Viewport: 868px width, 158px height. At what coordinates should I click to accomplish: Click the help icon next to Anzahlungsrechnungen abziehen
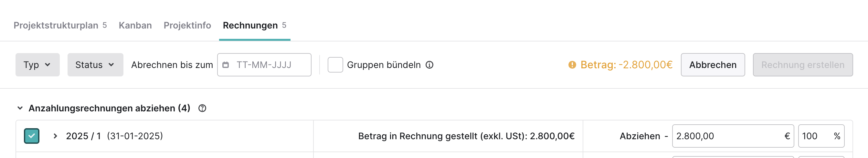pos(202,108)
